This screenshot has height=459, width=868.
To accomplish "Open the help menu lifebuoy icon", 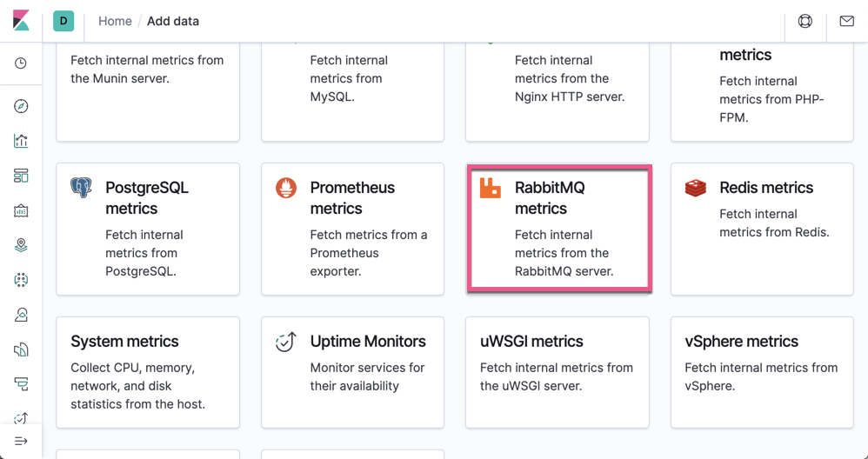I will click(x=805, y=21).
